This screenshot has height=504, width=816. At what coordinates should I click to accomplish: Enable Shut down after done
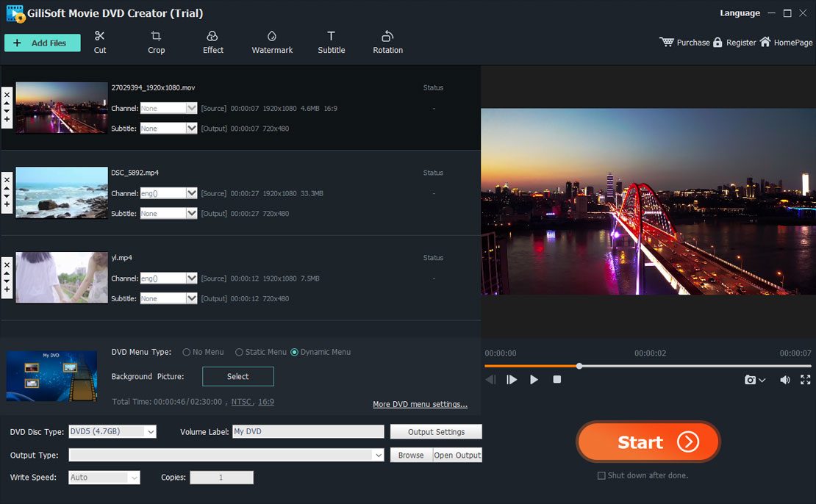click(x=600, y=475)
